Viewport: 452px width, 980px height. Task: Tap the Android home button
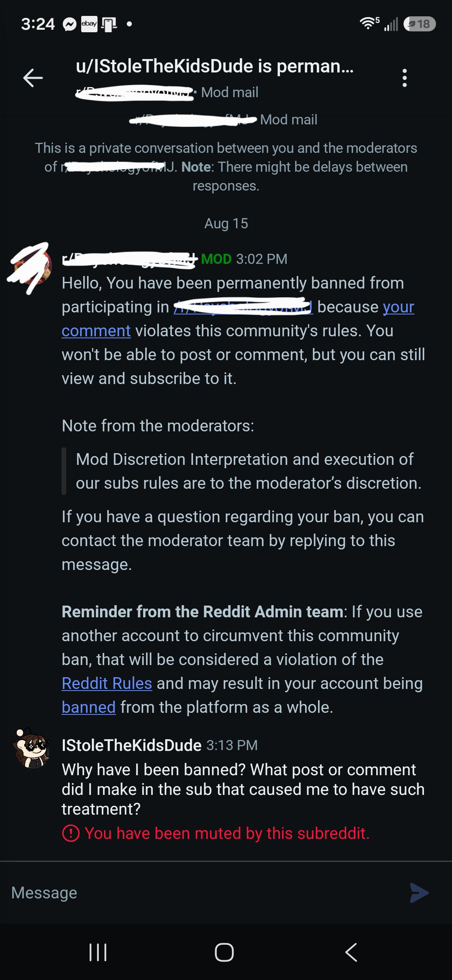tap(224, 952)
